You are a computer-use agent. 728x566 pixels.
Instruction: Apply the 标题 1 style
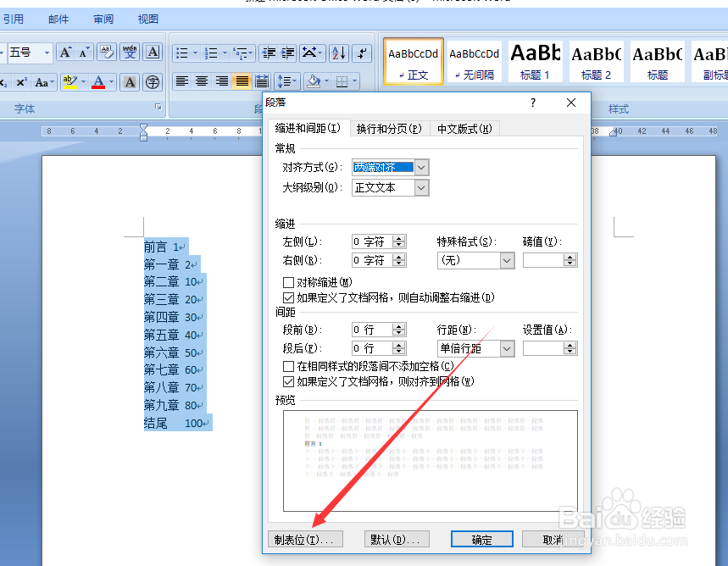tap(536, 61)
